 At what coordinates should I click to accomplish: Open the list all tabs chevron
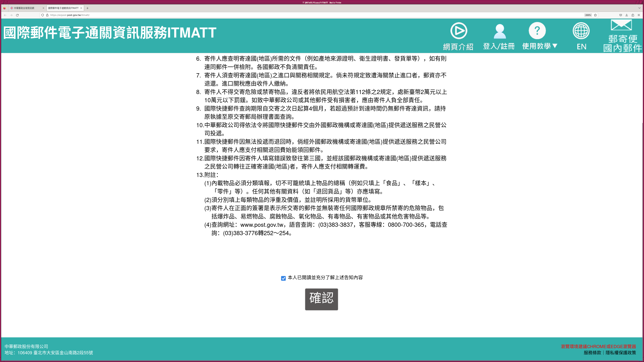[639, 8]
